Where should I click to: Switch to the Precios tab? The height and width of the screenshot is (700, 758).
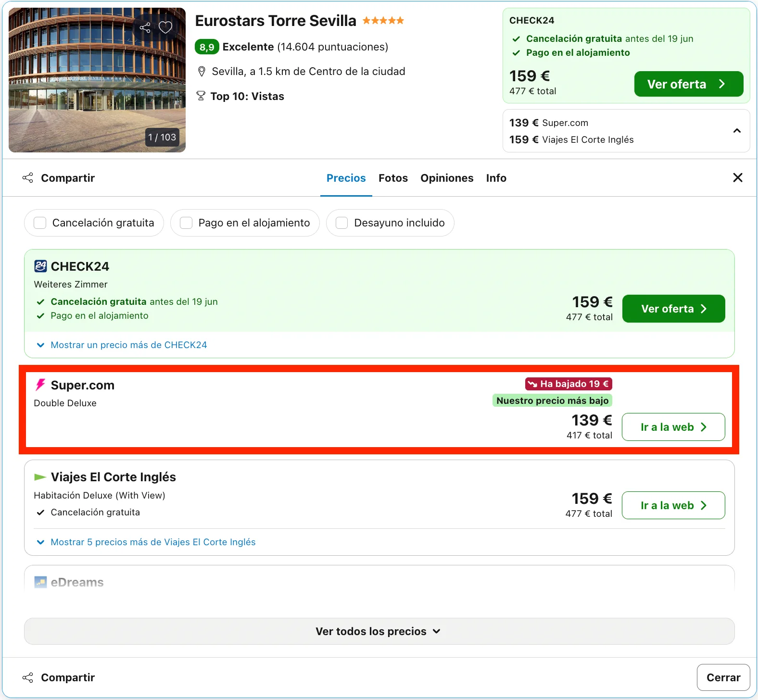pos(346,178)
